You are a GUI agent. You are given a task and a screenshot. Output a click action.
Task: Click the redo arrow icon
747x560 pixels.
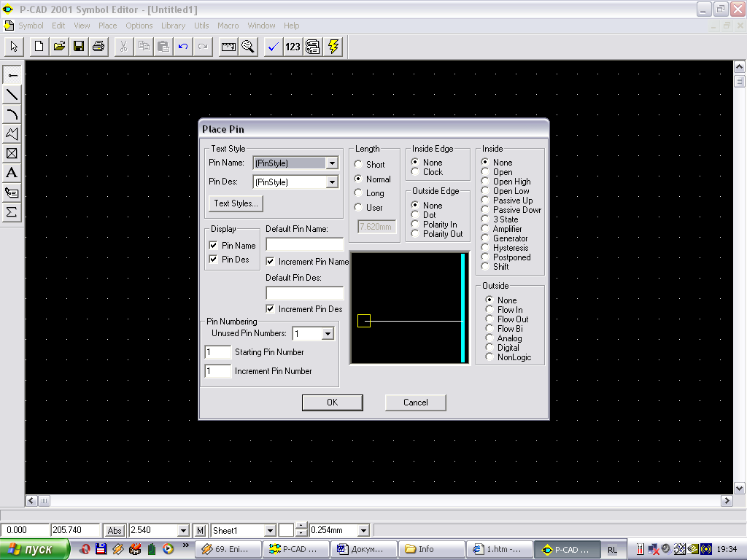(203, 47)
